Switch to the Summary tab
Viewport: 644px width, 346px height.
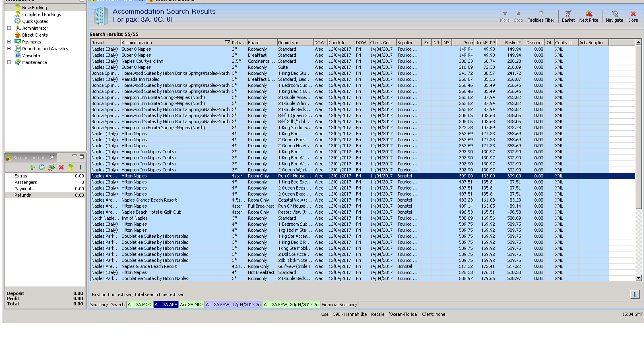[x=99, y=305]
